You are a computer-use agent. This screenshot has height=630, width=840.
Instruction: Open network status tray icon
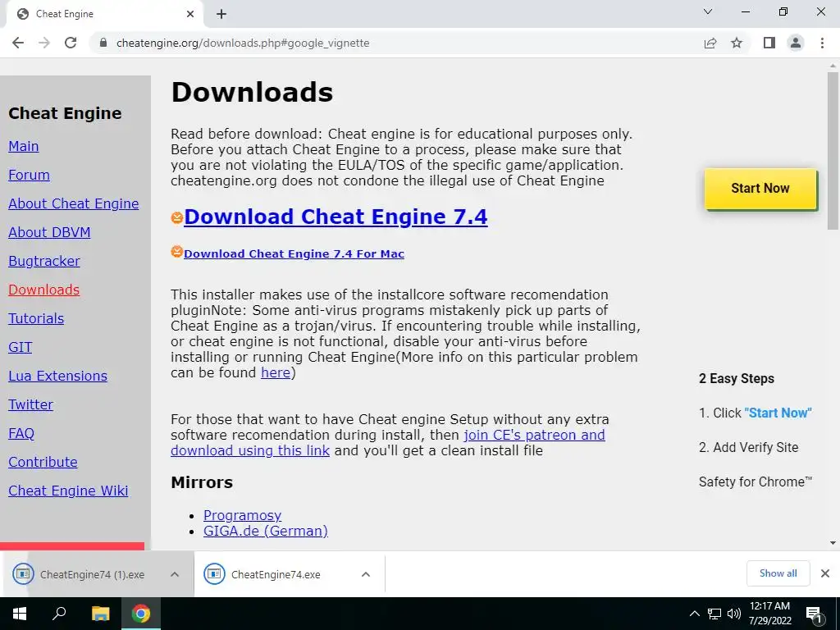pos(714,614)
